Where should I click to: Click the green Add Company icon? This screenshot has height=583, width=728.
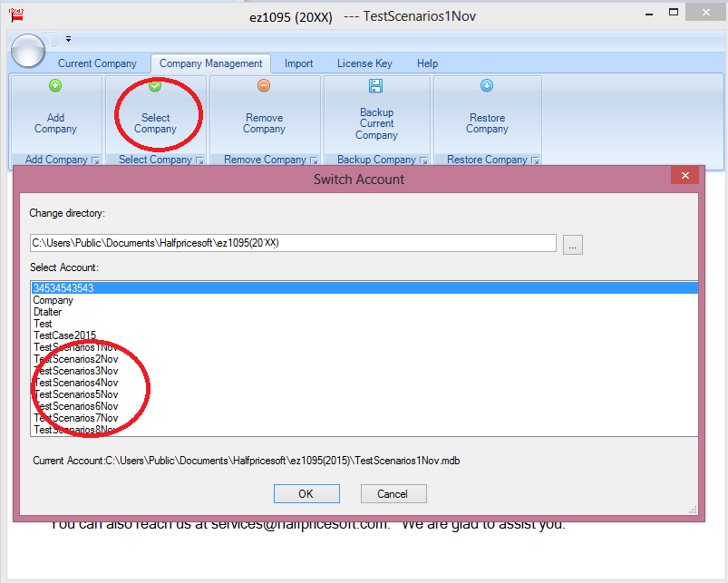coord(55,86)
